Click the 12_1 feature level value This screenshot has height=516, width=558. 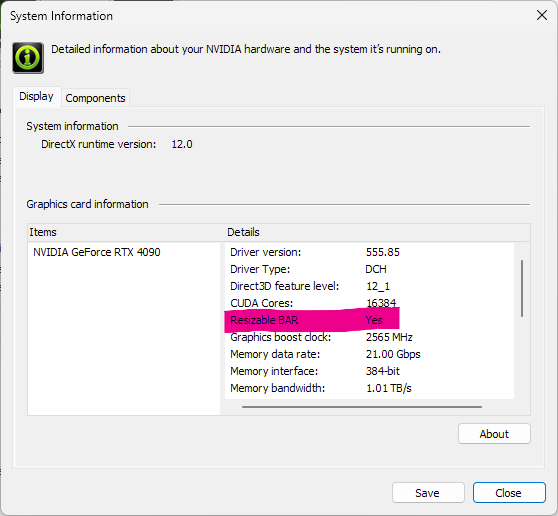pyautogui.click(x=378, y=286)
